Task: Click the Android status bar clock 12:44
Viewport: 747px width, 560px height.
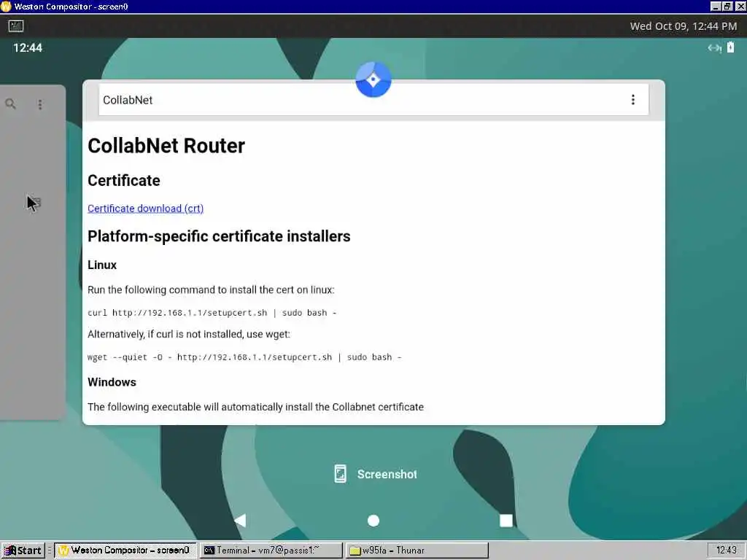Action: click(28, 47)
